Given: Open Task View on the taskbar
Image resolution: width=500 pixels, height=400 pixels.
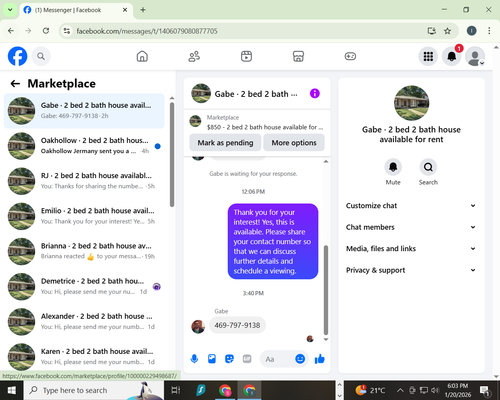Looking at the screenshot, I should coord(176,390).
